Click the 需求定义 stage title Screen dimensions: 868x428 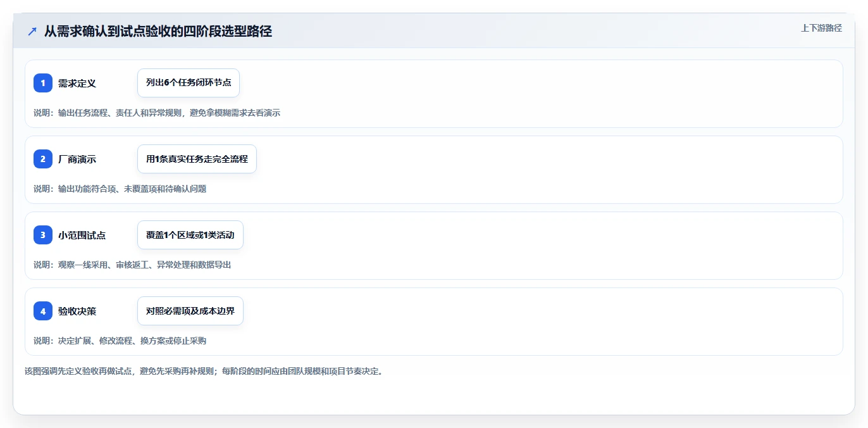click(77, 83)
